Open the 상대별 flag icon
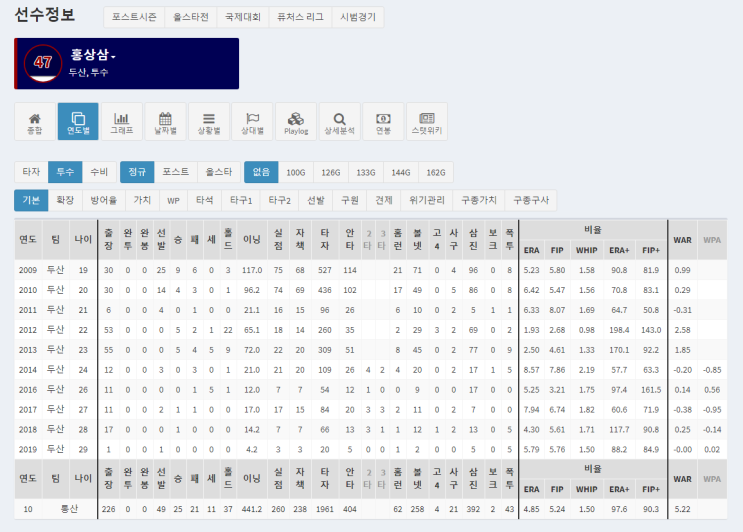Screen dimensions: 743x532 pyautogui.click(x=253, y=122)
